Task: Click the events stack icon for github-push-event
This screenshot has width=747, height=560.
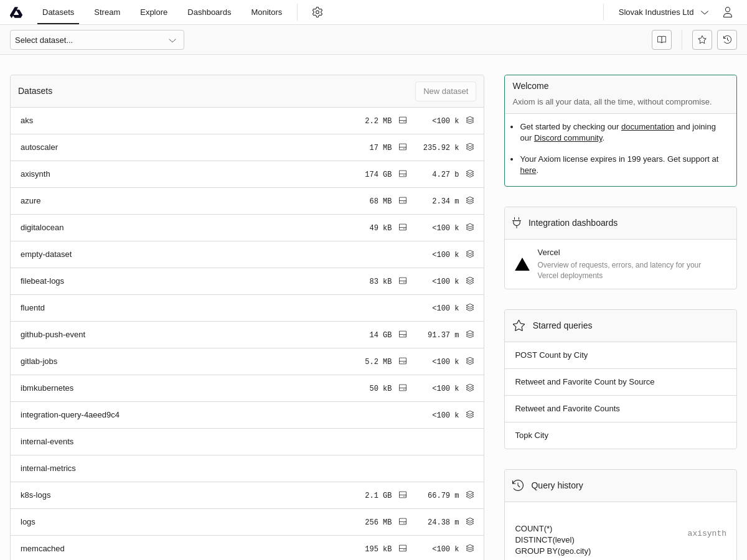Action: coord(470,335)
